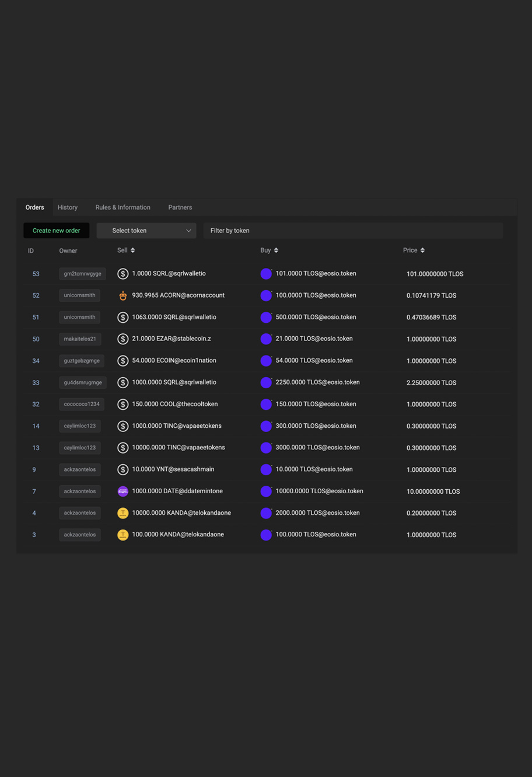Click the SQRL token icon in order 53

[x=123, y=273]
